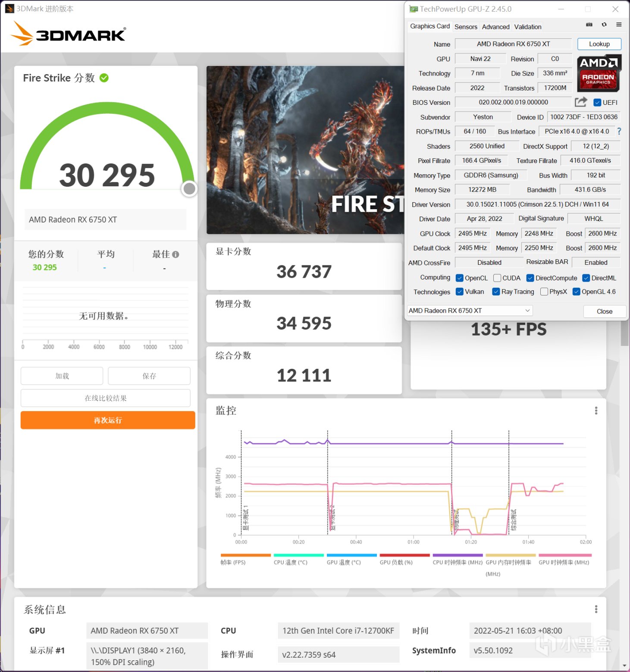The width and height of the screenshot is (630, 672).
Task: Click the Subvendor value Yeston
Action: [483, 117]
